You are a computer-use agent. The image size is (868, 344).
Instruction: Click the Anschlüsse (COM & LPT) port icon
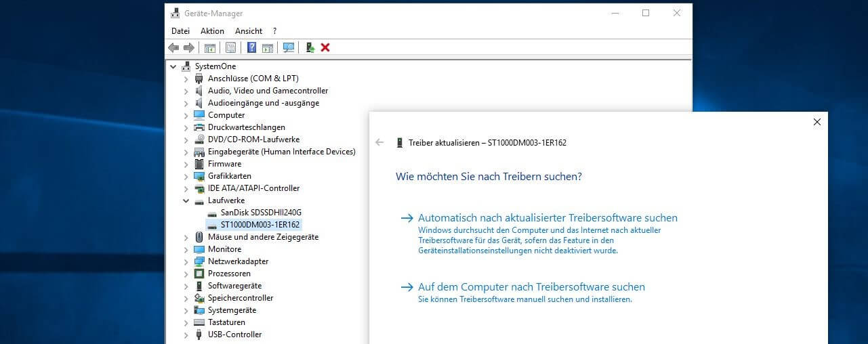199,79
